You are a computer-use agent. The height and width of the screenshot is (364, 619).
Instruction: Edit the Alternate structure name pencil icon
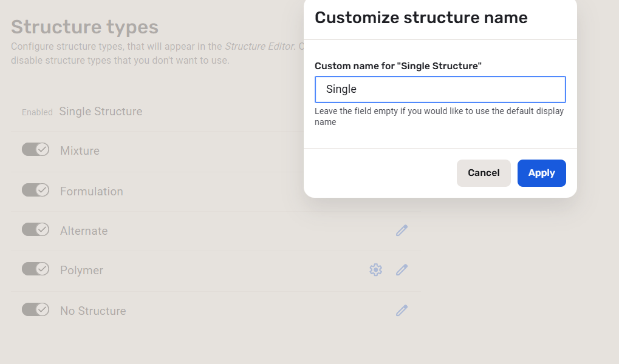(402, 231)
